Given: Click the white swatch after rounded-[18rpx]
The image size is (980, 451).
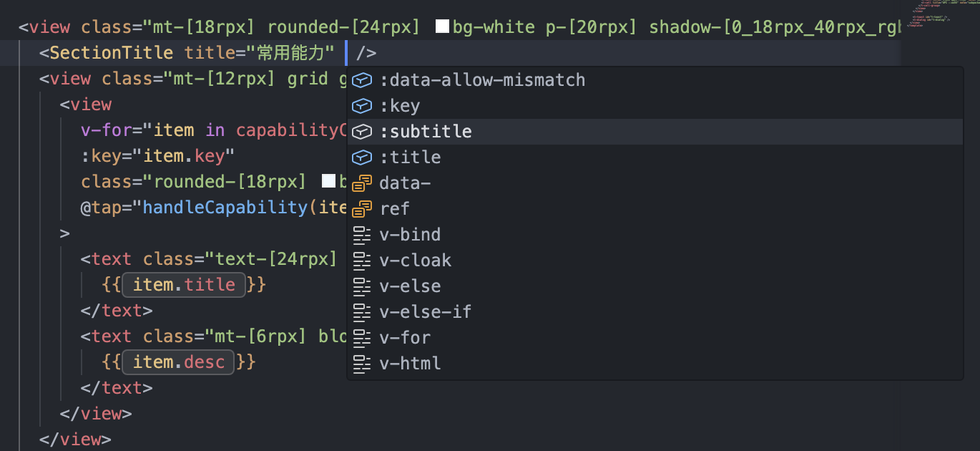Looking at the screenshot, I should pyautogui.click(x=328, y=182).
